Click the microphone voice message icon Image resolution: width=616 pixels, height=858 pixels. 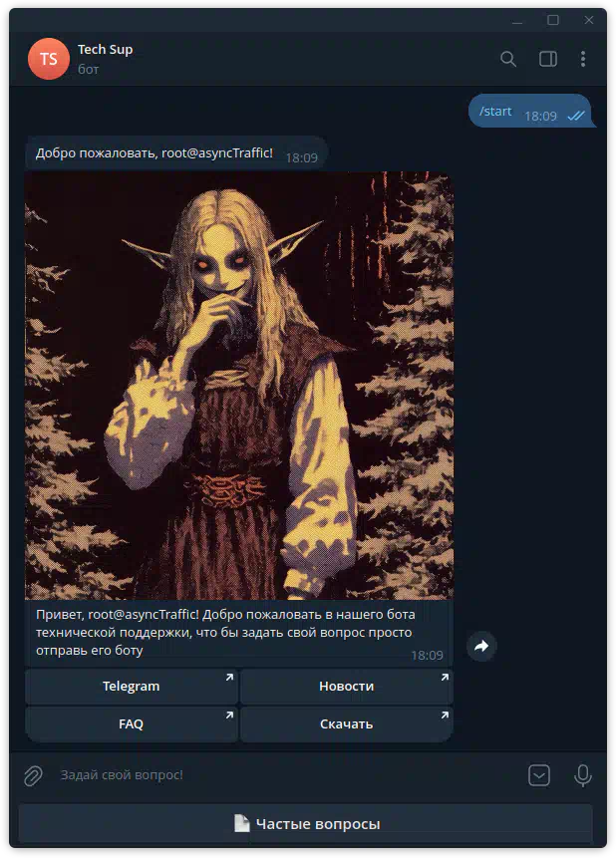click(x=583, y=774)
